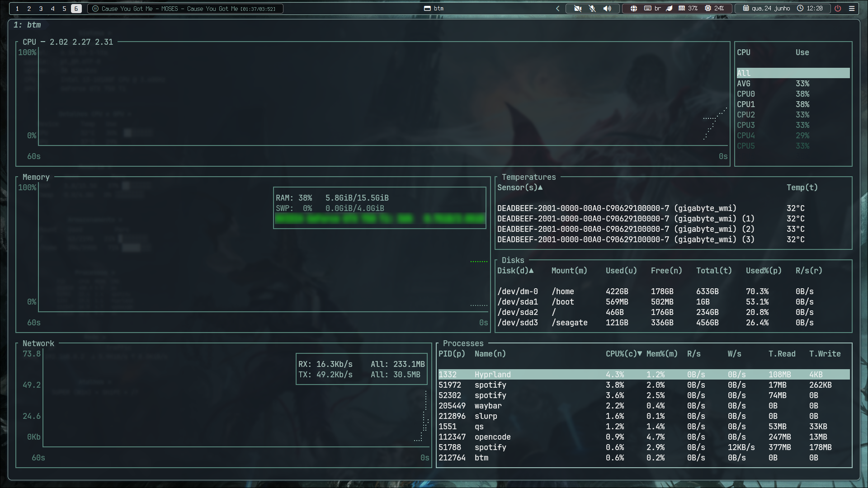Click the RAM usage 37% module
The width and height of the screenshot is (868, 488).
(688, 9)
